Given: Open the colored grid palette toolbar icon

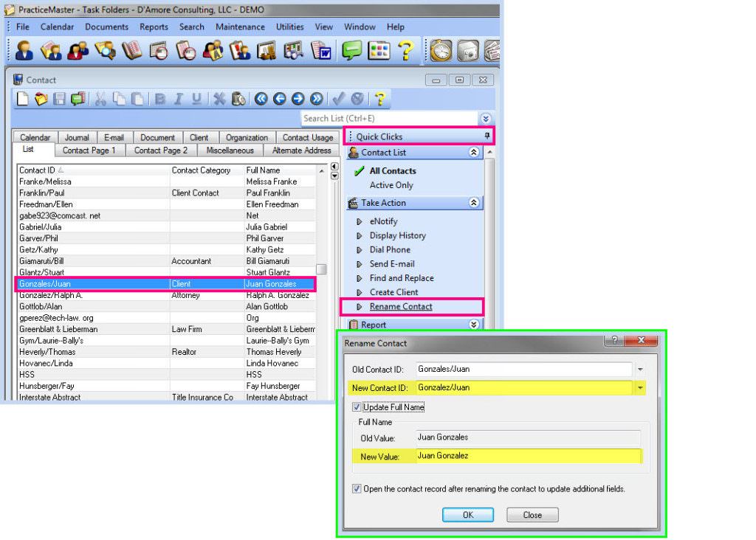Looking at the screenshot, I should tap(379, 50).
